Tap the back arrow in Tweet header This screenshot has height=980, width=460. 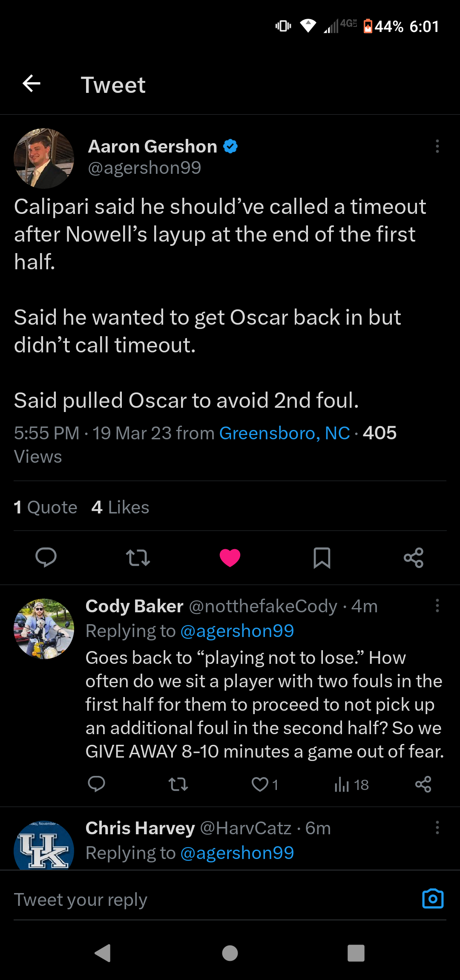32,84
